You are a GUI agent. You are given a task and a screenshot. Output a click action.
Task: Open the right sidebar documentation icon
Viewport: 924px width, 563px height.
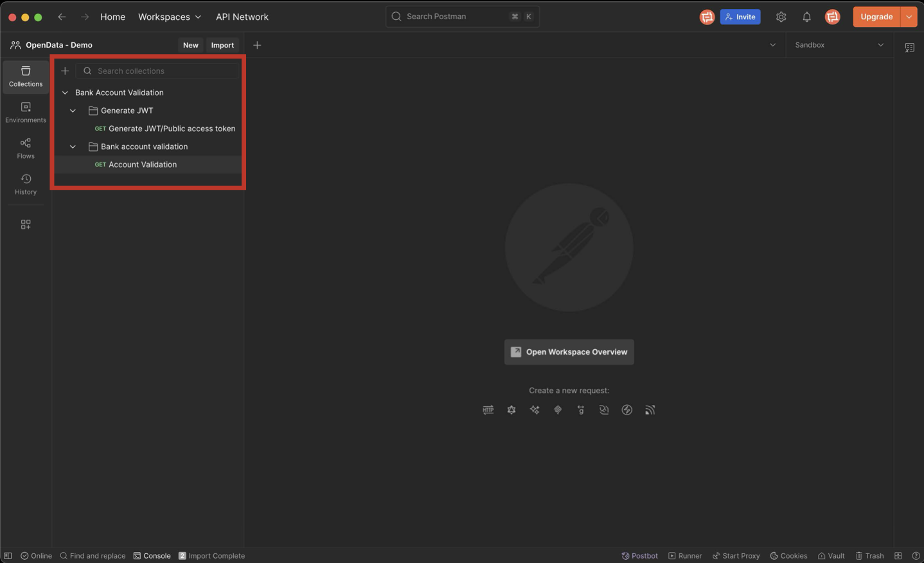(x=909, y=48)
